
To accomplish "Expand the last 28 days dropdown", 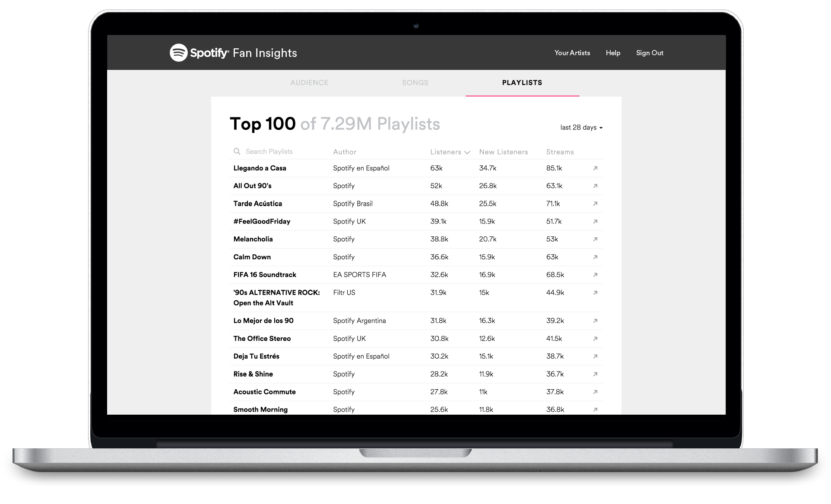I will [581, 127].
